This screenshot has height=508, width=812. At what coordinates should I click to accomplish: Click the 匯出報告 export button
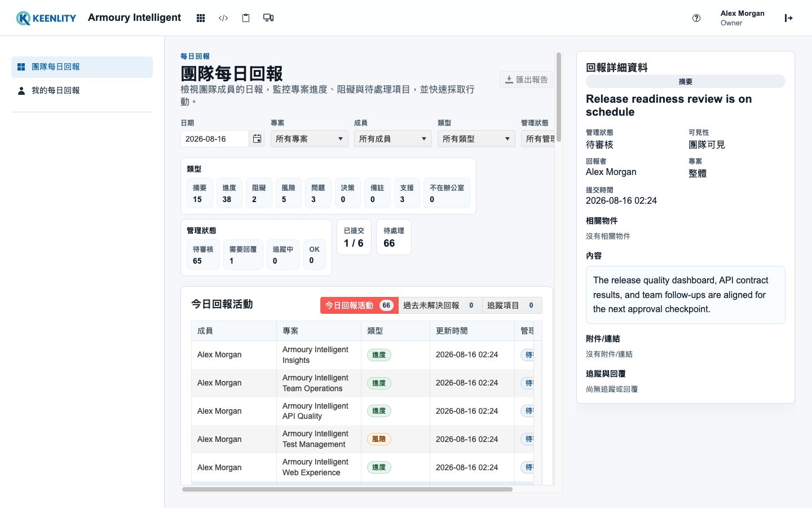coord(527,80)
